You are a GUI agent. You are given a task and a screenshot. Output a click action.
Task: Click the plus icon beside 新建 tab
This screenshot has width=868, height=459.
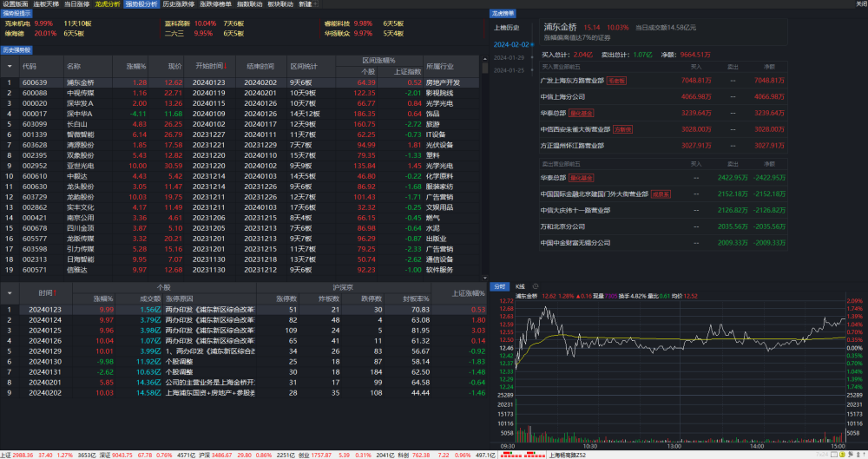click(x=316, y=3)
